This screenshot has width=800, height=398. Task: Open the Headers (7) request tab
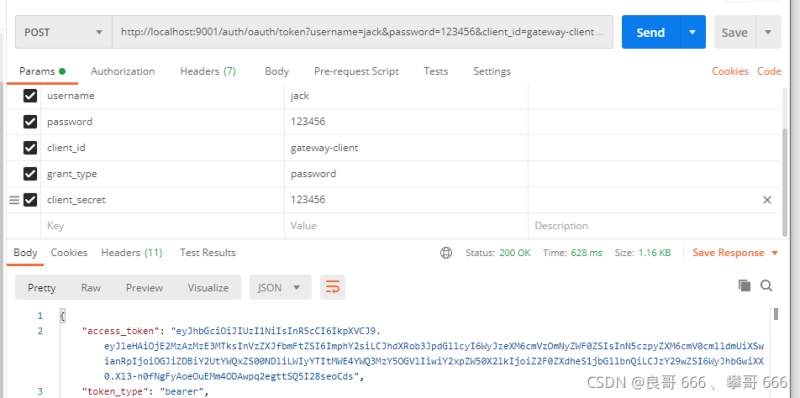(x=208, y=71)
